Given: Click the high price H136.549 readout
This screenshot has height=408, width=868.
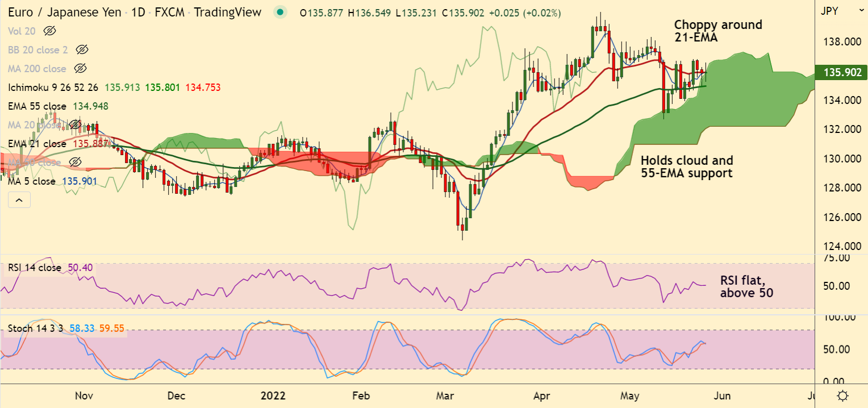Looking at the screenshot, I should tap(370, 12).
